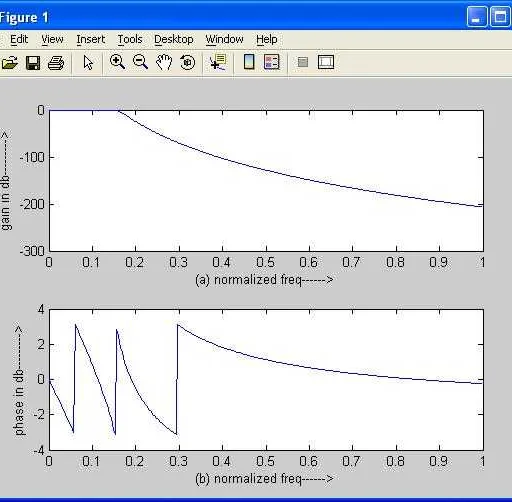
Task: Click the 0.9 x-tick of bottom plot
Action: 438,461
